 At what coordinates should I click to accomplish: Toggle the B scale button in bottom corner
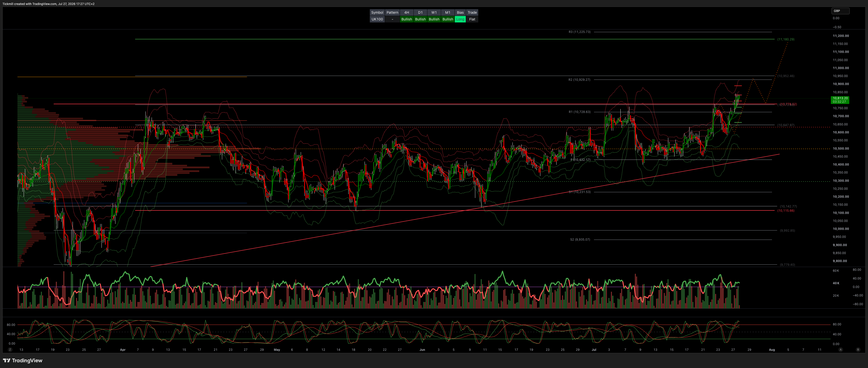tap(858, 350)
